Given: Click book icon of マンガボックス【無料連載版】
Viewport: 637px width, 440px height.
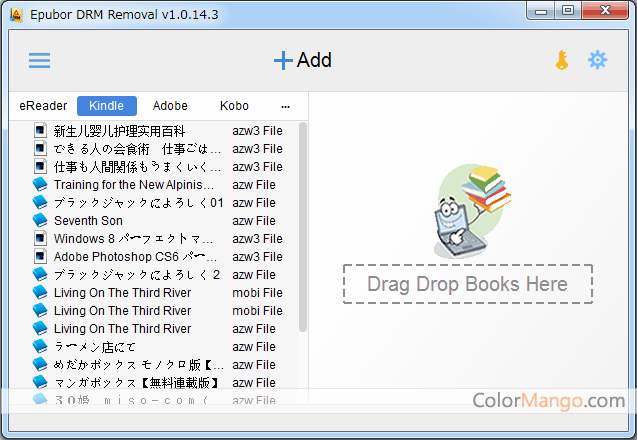Looking at the screenshot, I should pyautogui.click(x=40, y=382).
